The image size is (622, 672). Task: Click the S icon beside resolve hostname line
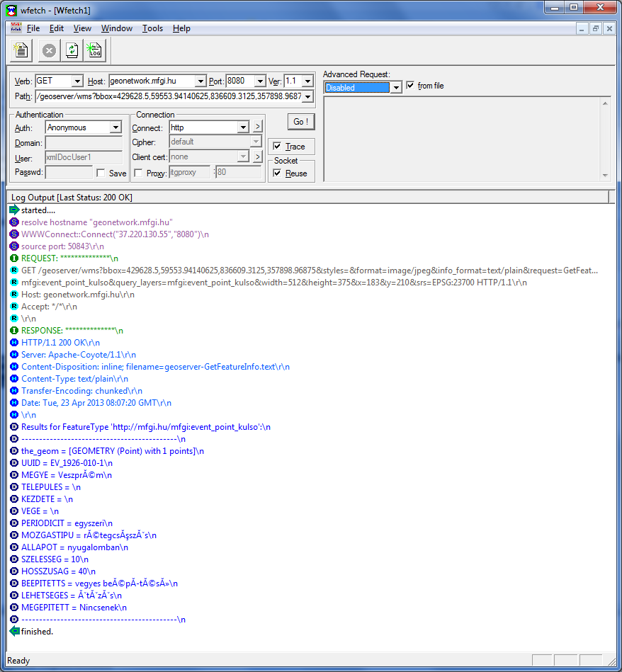pyautogui.click(x=14, y=222)
